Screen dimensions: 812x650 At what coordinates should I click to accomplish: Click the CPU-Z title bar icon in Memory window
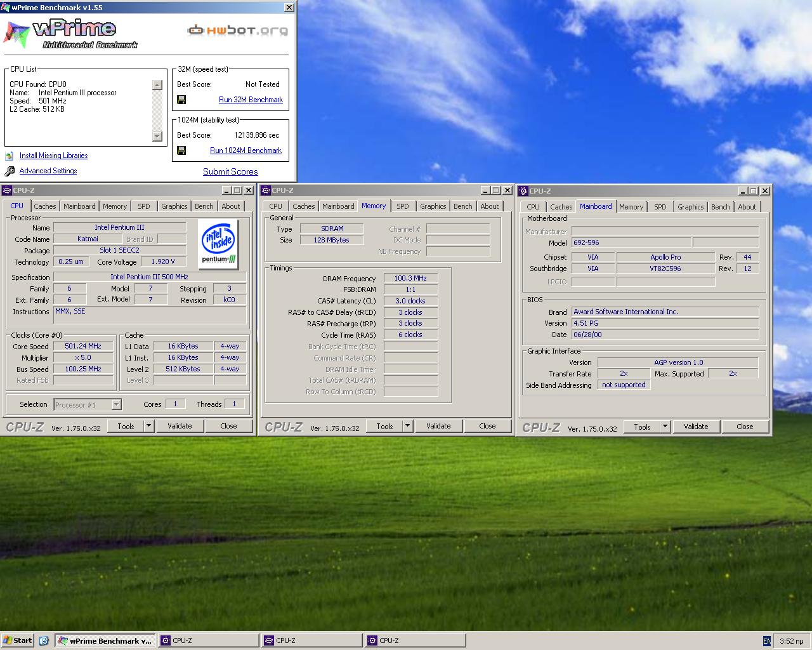pyautogui.click(x=265, y=190)
